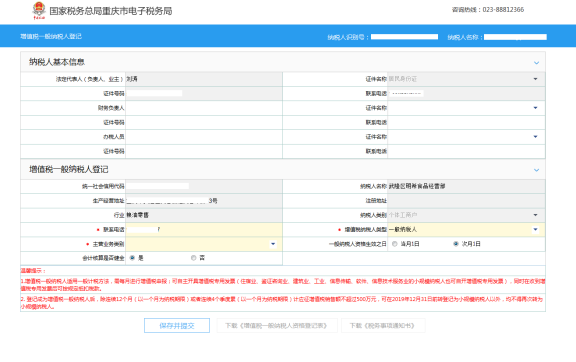This screenshot has width=576, height=362.
Task: Click the 行业 field
Action: pos(204,215)
